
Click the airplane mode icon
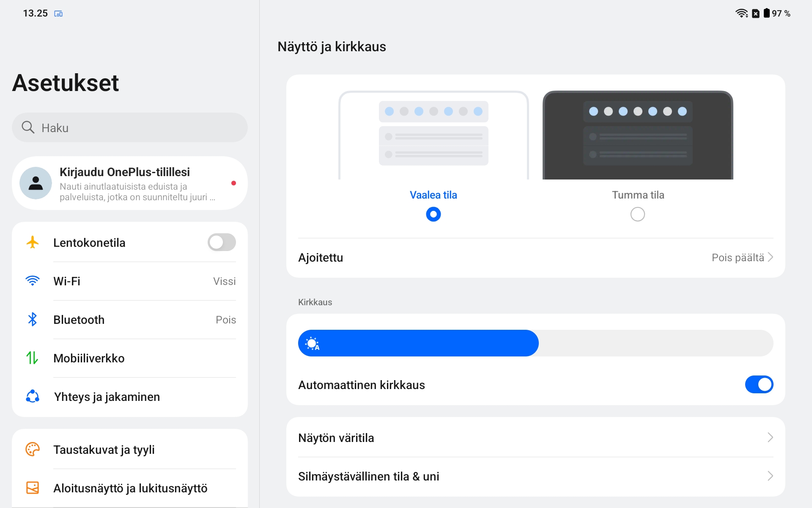(33, 242)
